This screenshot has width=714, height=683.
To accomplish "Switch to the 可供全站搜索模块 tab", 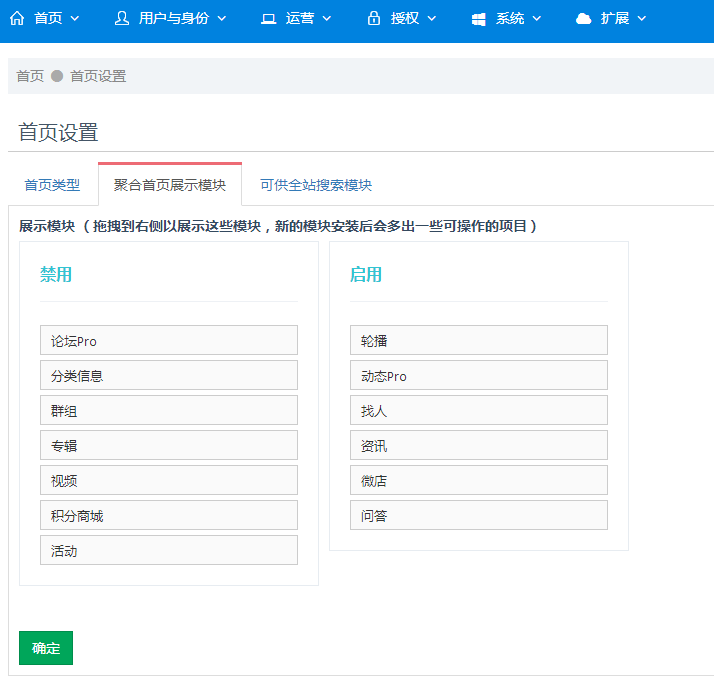I will (316, 185).
